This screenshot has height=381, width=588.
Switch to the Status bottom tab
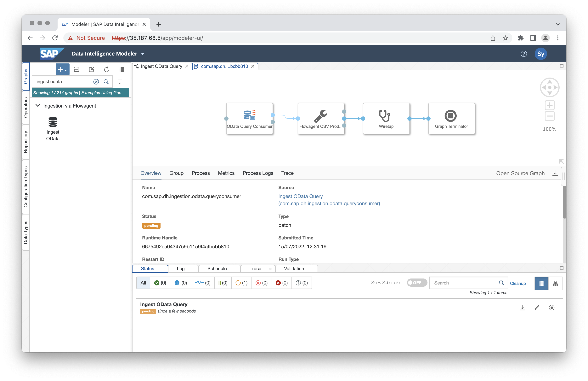(x=150, y=268)
